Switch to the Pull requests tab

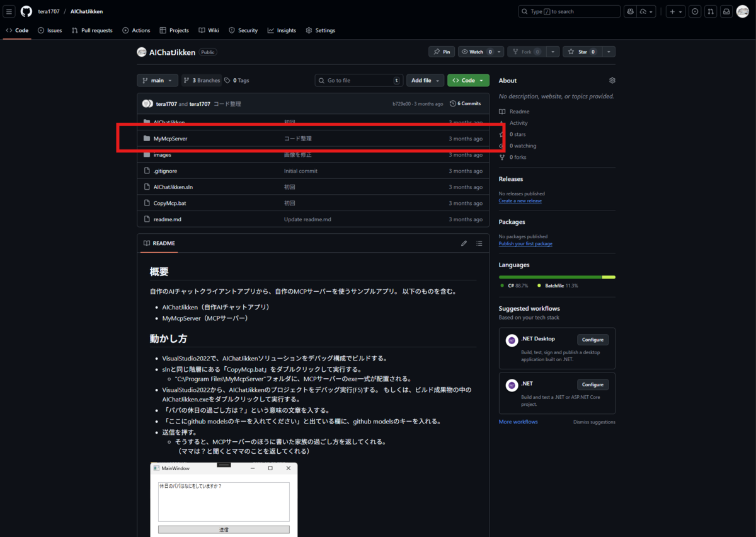[92, 30]
